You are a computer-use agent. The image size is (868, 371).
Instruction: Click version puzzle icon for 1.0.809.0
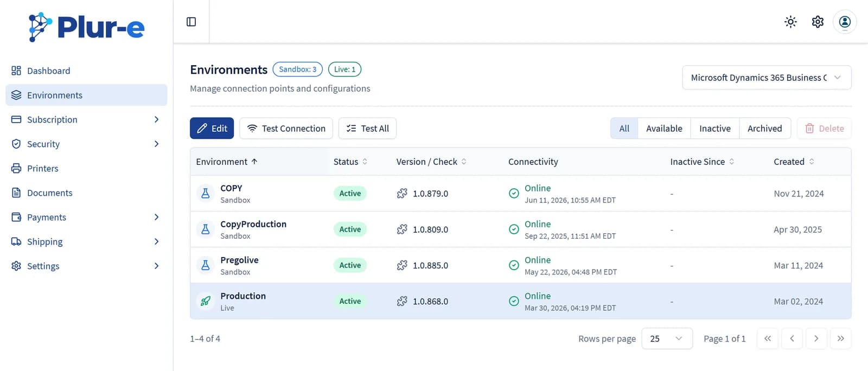(402, 229)
